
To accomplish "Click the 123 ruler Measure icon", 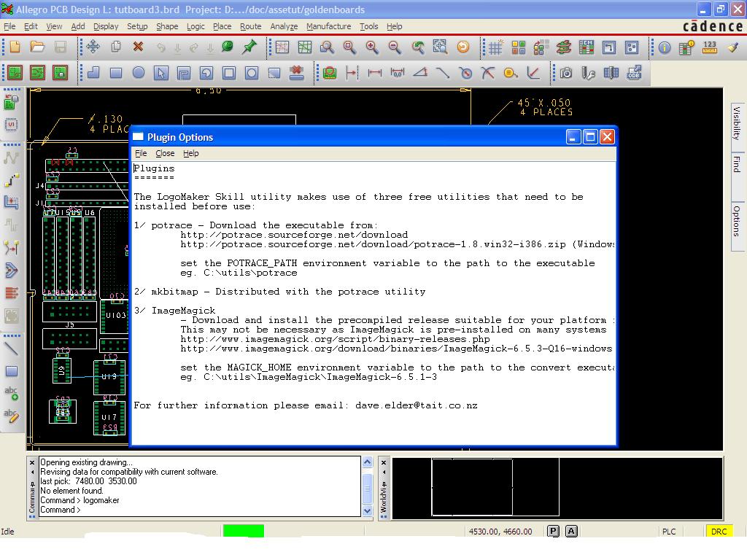I will (x=710, y=47).
